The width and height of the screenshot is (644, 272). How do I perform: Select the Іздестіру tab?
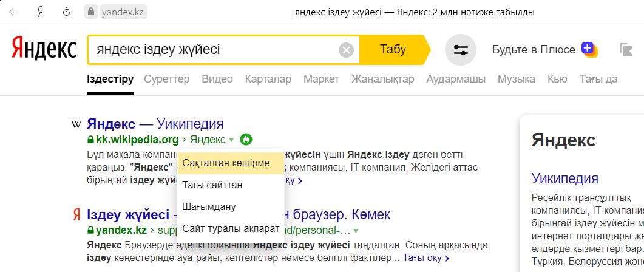tap(110, 79)
